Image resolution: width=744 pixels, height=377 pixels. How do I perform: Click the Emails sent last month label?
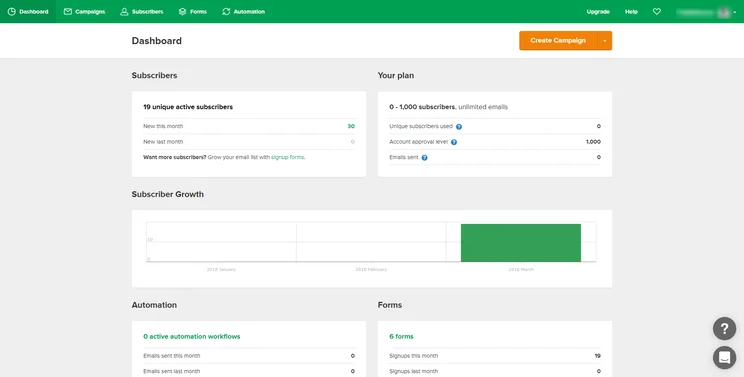coord(171,371)
